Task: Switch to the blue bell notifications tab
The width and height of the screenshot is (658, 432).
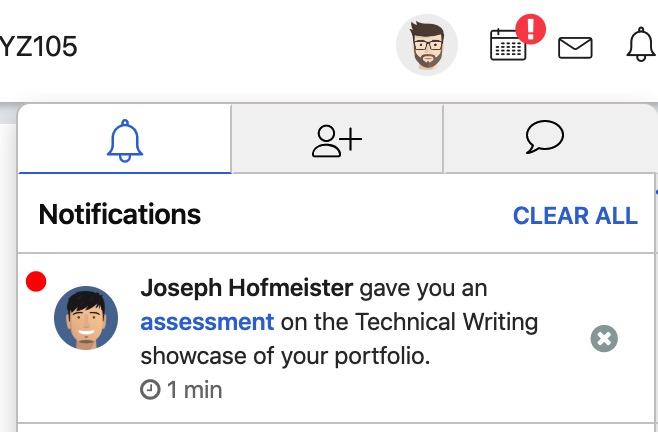Action: [125, 140]
